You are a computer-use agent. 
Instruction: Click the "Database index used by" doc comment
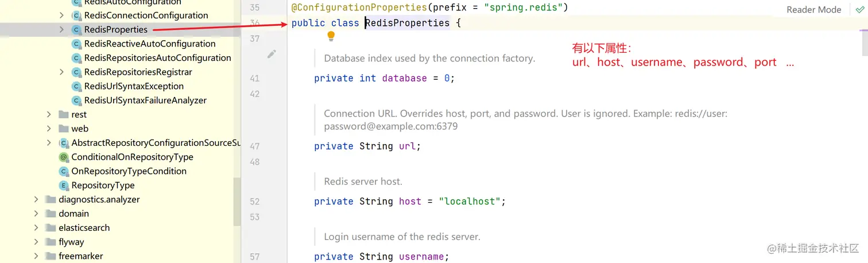429,58
